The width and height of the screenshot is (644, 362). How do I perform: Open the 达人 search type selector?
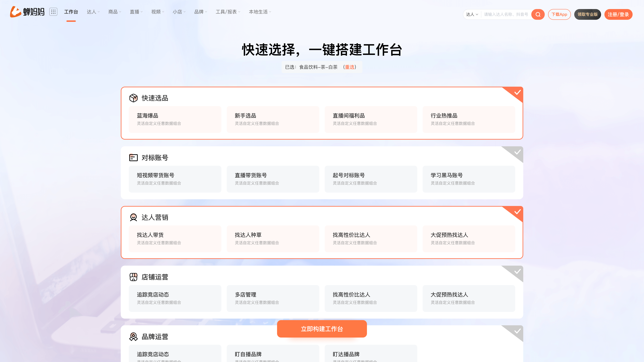click(472, 14)
